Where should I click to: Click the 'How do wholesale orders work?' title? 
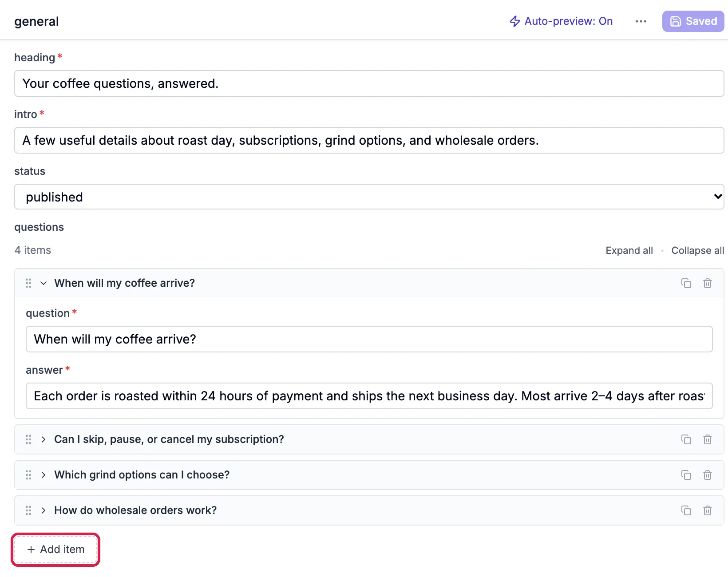[135, 510]
